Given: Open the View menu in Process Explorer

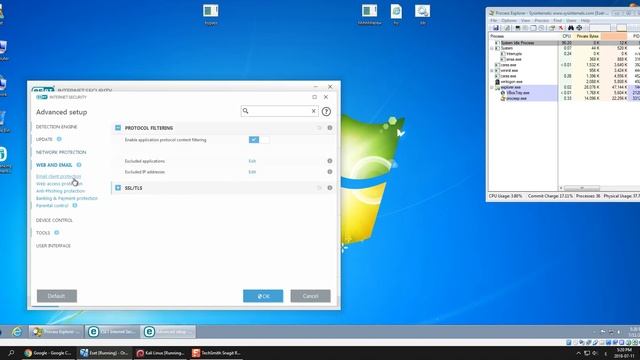Looking at the screenshot, I should point(526,20).
